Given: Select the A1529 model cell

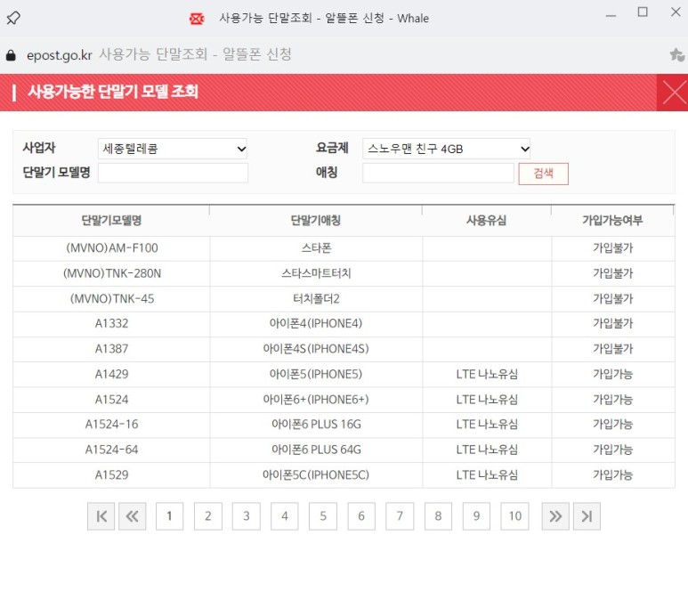Looking at the screenshot, I should point(111,475).
